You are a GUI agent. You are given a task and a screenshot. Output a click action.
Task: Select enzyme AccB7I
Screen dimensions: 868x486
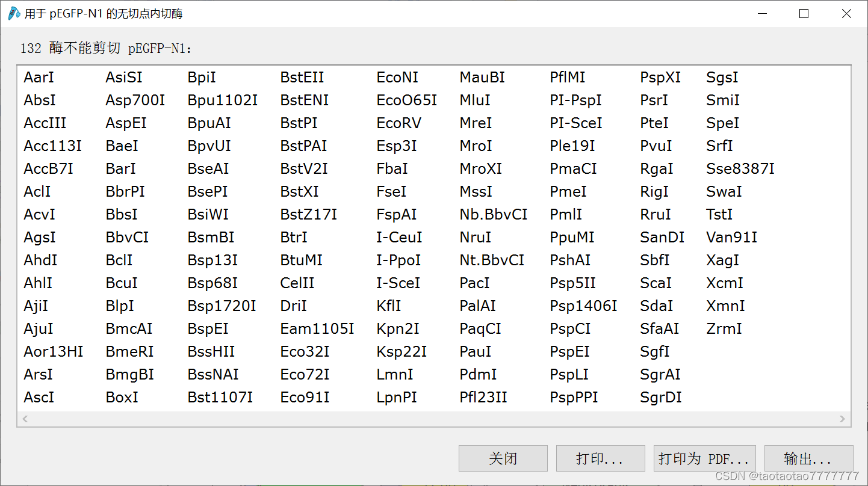click(x=48, y=169)
